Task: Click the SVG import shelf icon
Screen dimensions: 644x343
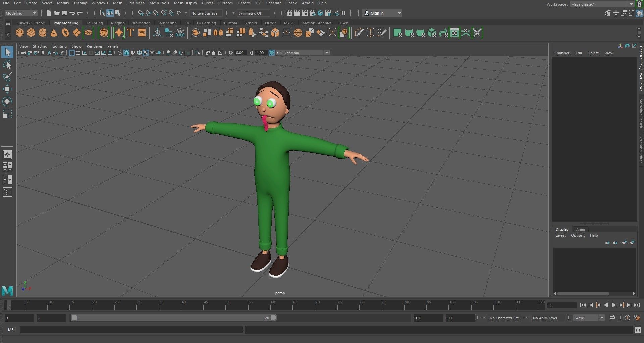Action: 142,32
